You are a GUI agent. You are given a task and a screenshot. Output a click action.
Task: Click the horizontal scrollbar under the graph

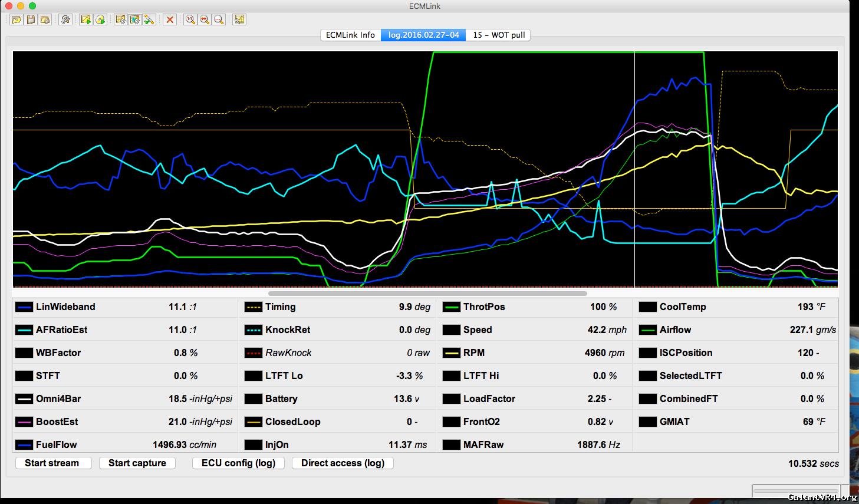pos(427,293)
